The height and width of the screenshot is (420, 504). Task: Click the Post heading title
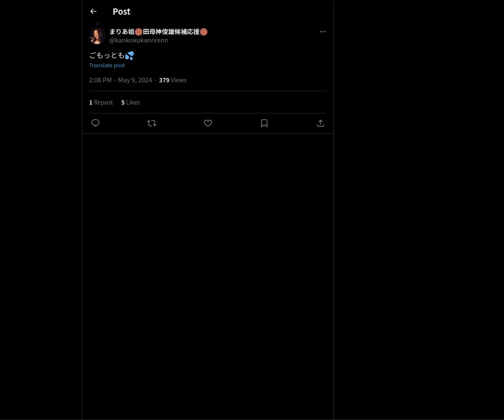(x=121, y=12)
